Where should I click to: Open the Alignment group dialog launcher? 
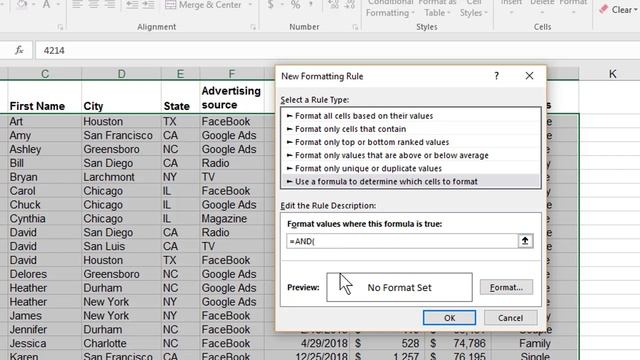(253, 27)
